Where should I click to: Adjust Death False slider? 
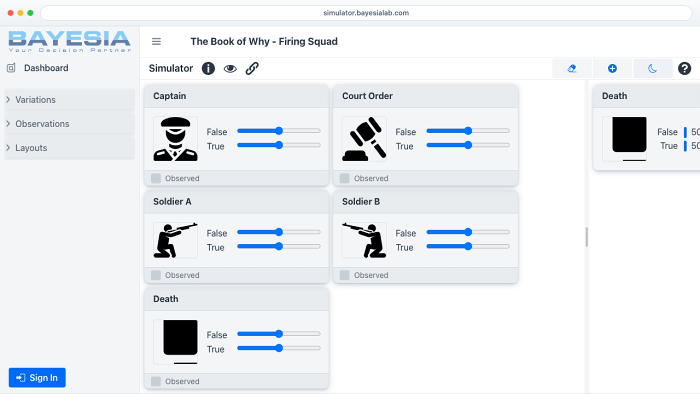click(x=279, y=334)
